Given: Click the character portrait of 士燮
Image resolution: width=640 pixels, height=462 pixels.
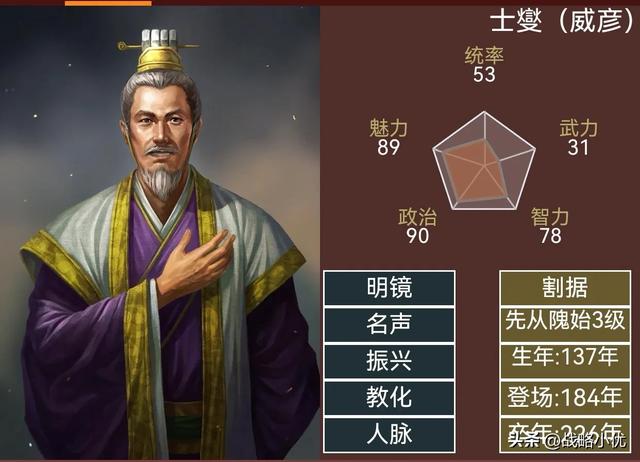Looking at the screenshot, I should point(160,233).
